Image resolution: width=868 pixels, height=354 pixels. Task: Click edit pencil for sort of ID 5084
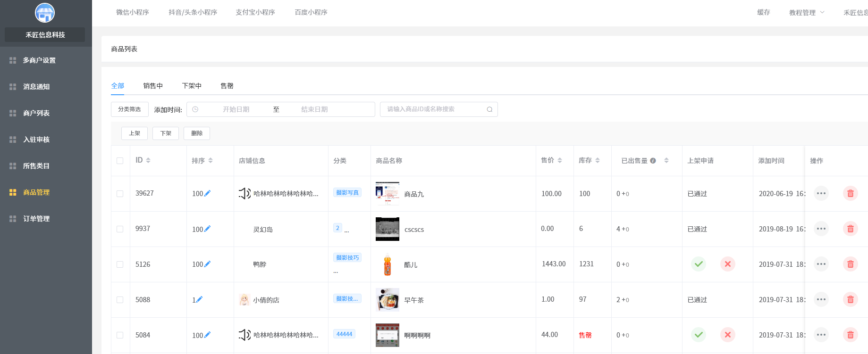(207, 335)
